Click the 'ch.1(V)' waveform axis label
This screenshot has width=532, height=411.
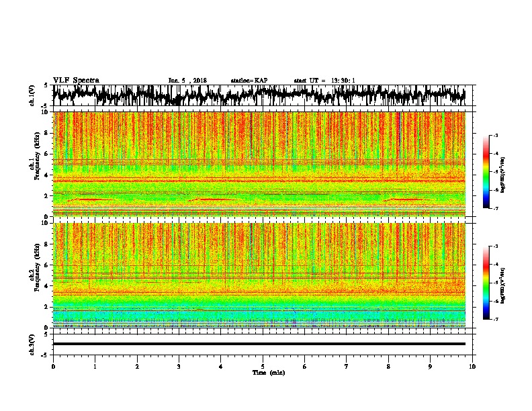pos(32,95)
